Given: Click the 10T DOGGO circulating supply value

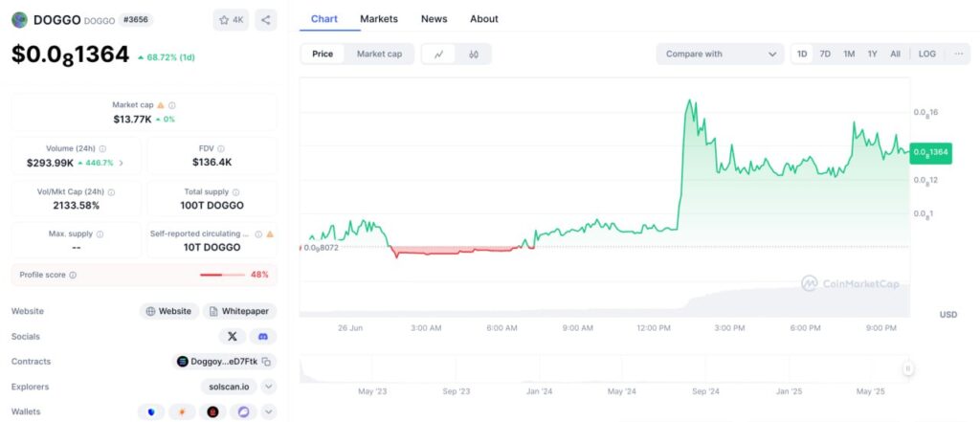Looking at the screenshot, I should click(x=212, y=247).
